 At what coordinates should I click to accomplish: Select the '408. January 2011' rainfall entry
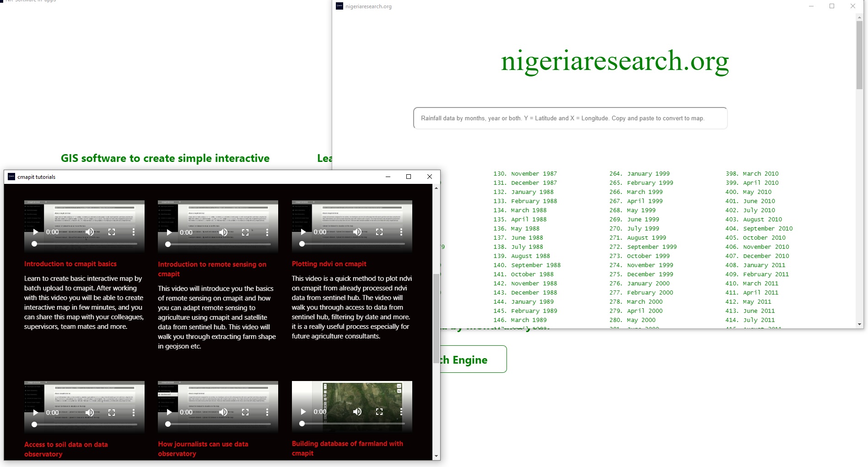[755, 265]
